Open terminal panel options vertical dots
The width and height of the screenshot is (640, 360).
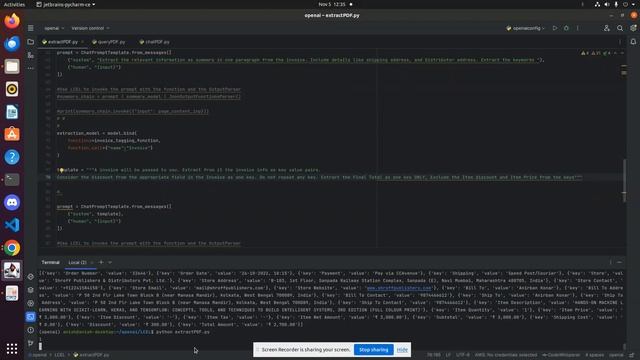(x=611, y=262)
